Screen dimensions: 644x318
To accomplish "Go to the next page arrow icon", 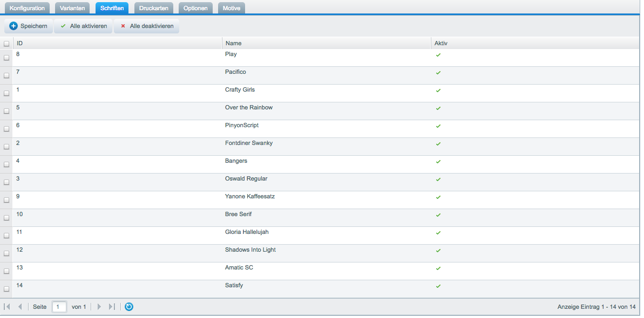I will coord(99,307).
